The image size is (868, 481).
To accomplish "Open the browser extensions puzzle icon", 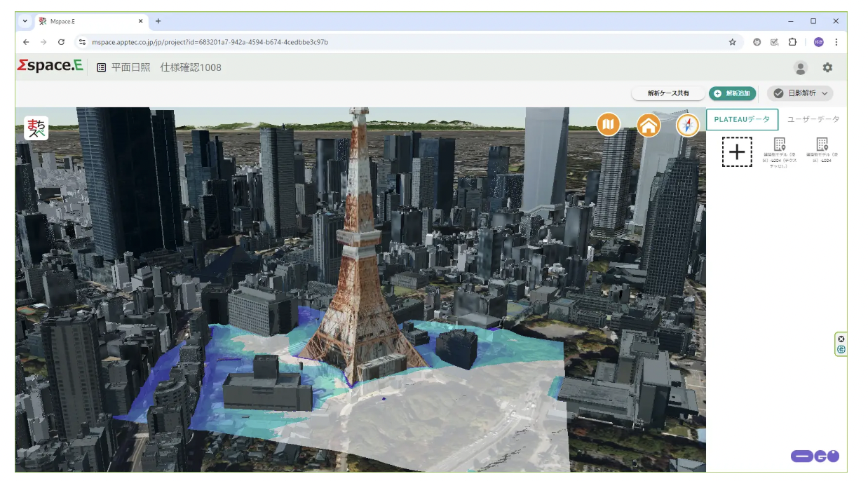I will 792,42.
